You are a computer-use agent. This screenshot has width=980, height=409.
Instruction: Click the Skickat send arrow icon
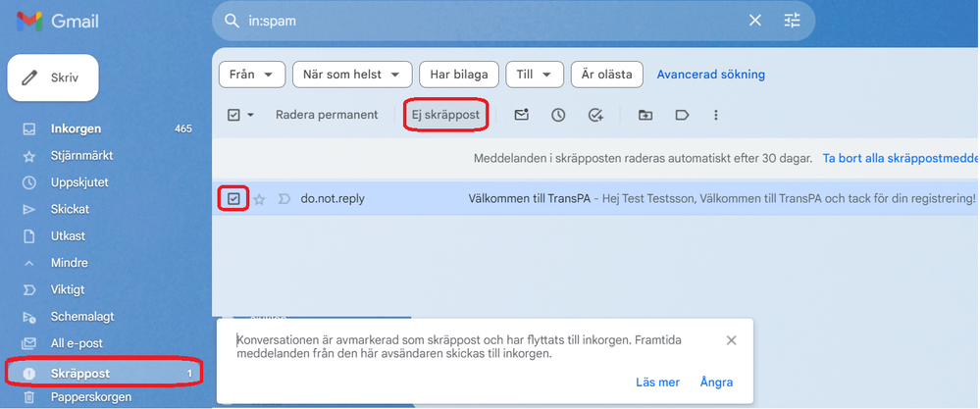tap(28, 210)
